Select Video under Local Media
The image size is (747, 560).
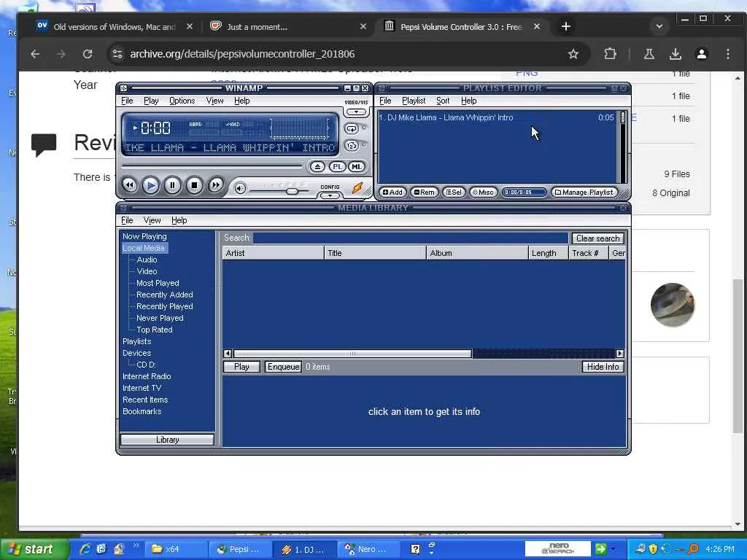click(x=147, y=271)
